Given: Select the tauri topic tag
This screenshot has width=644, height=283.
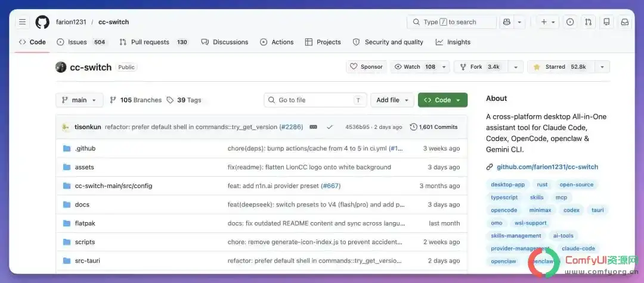Looking at the screenshot, I should click(597, 210).
